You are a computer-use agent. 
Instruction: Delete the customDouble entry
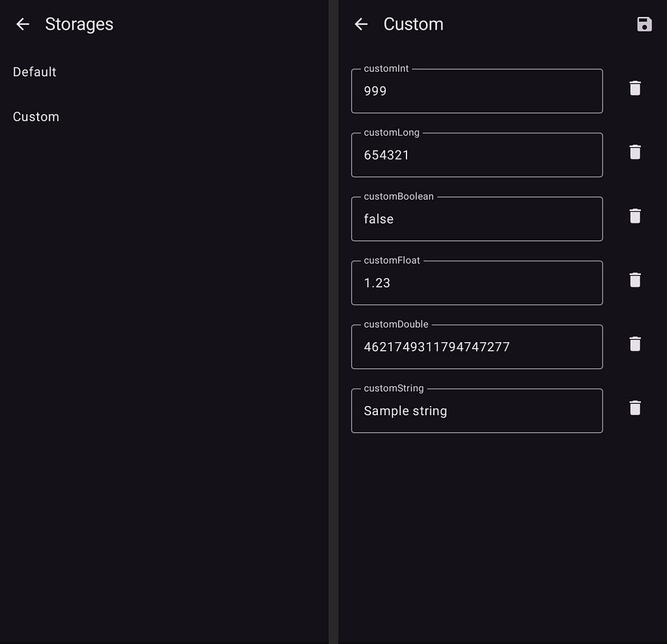[x=634, y=344]
